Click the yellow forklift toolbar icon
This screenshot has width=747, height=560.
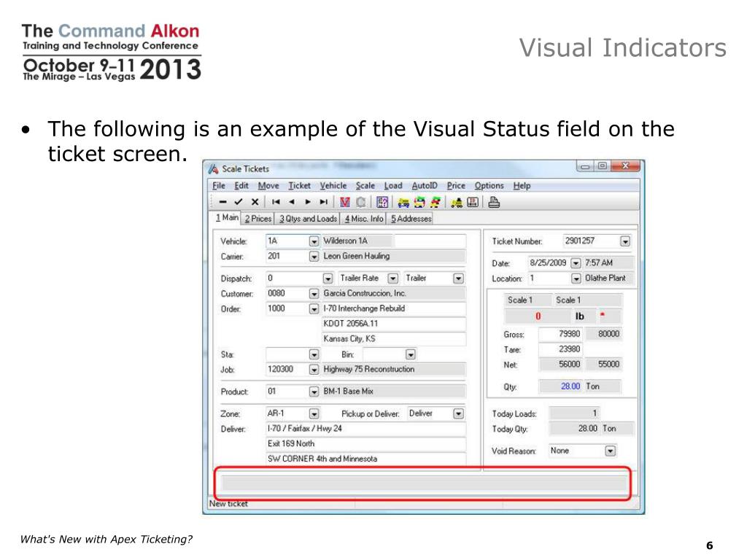coord(457,203)
